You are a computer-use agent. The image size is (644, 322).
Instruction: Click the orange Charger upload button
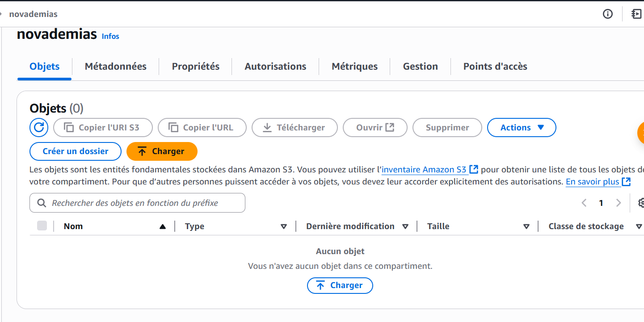[162, 151]
